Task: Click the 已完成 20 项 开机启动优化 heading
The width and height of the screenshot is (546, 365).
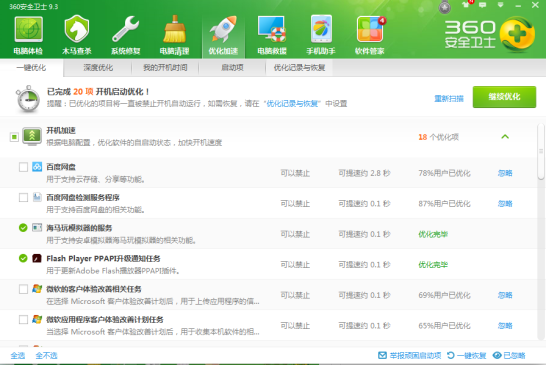Action: pos(98,92)
